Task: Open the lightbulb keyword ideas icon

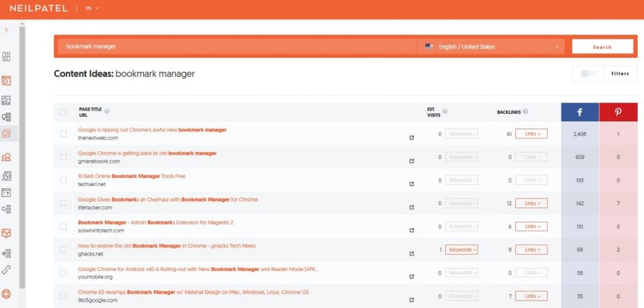Action: click(6, 117)
